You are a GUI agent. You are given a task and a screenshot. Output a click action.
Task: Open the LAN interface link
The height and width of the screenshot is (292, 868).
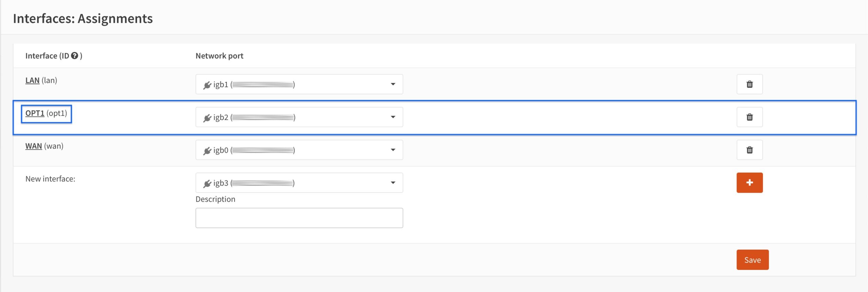(33, 80)
